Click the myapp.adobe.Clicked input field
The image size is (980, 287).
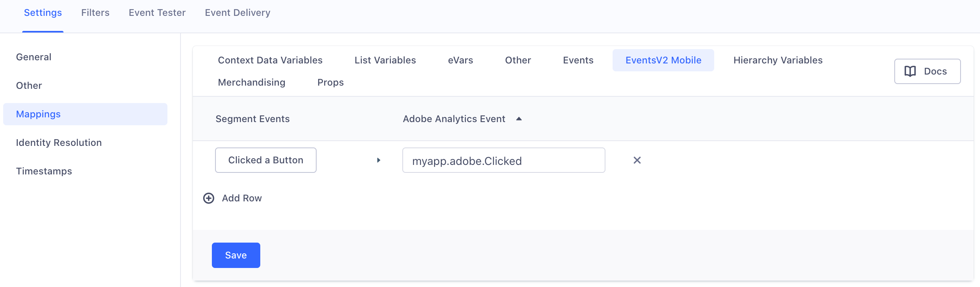pyautogui.click(x=503, y=160)
